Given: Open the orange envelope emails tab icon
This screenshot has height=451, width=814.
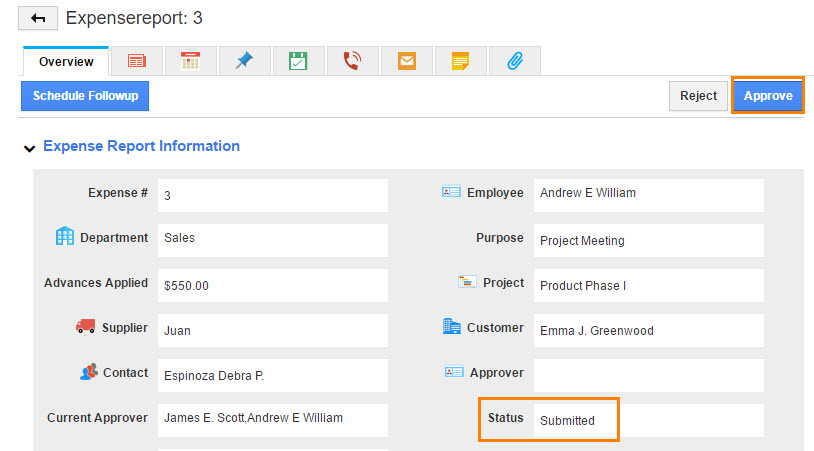Looking at the screenshot, I should 406,62.
